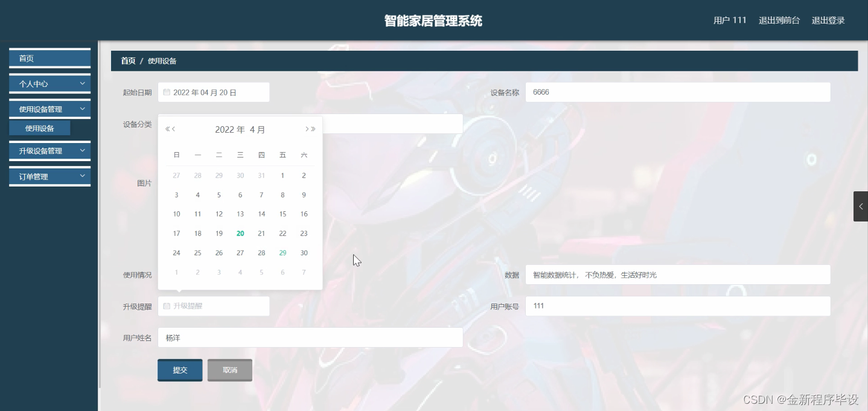Select April 20 in the date picker
This screenshot has height=411, width=868.
[x=240, y=233]
